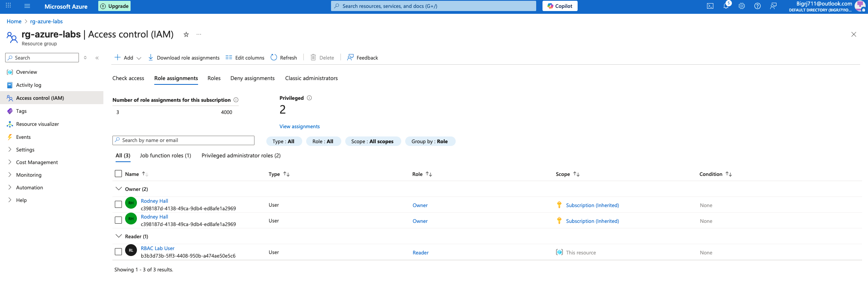Check the RBAC Lab User row checkbox

click(118, 252)
